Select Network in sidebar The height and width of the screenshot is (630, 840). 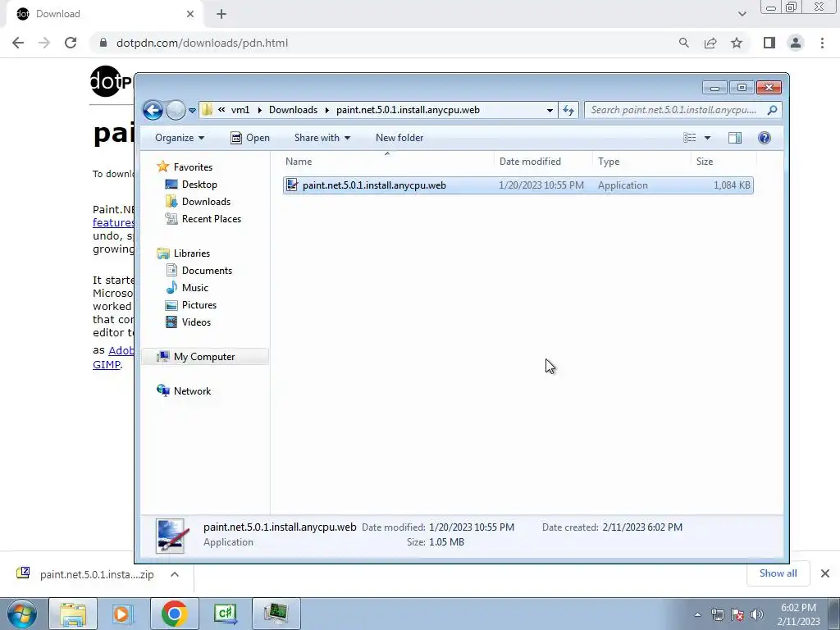click(192, 391)
